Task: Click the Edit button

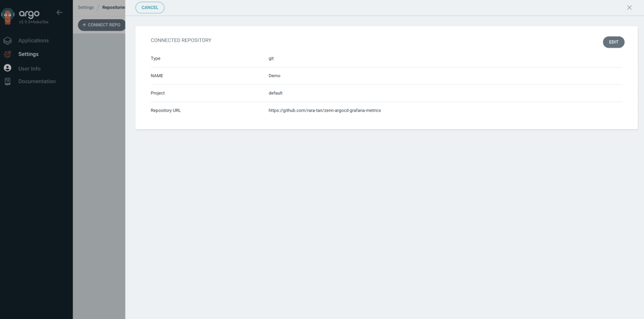Action: pos(613,42)
